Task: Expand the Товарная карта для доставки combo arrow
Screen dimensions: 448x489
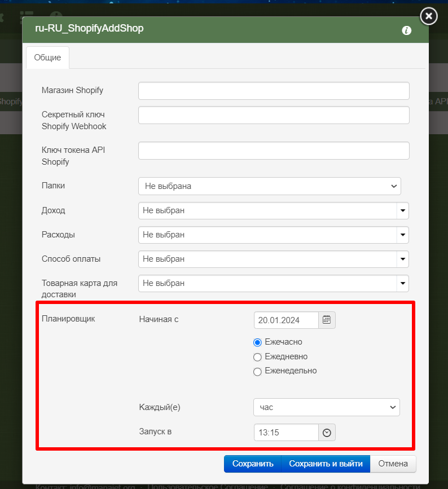Action: (402, 283)
